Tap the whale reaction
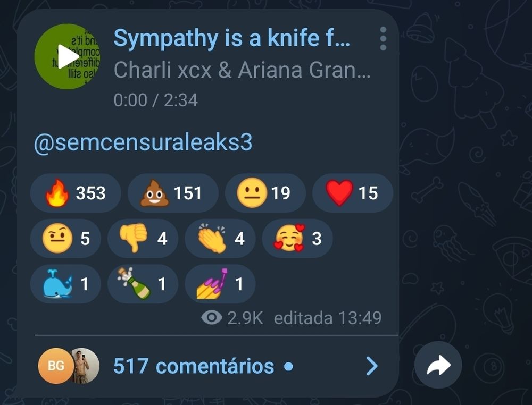The image size is (532, 405). point(65,284)
